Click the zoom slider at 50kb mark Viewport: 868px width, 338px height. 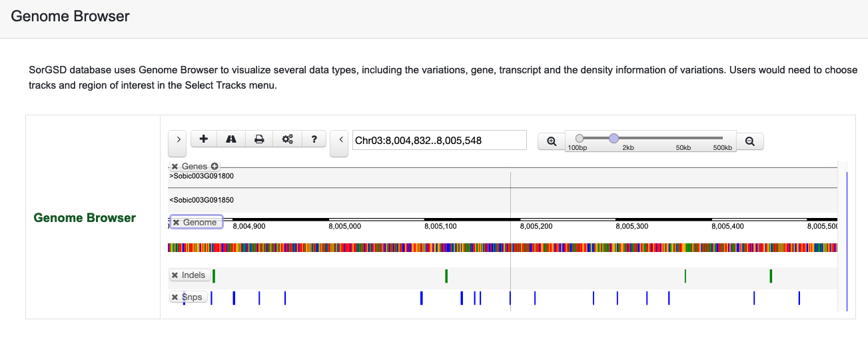click(x=683, y=138)
